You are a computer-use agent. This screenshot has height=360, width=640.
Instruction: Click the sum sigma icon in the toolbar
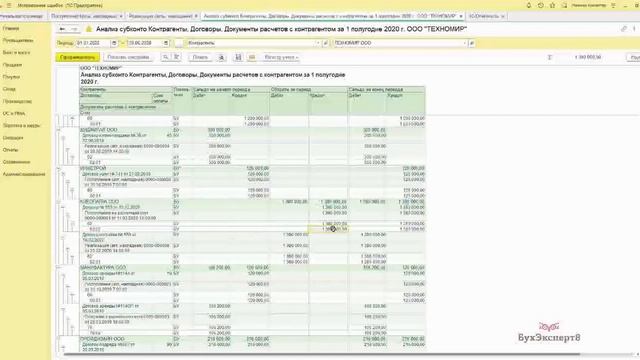pos(549,58)
